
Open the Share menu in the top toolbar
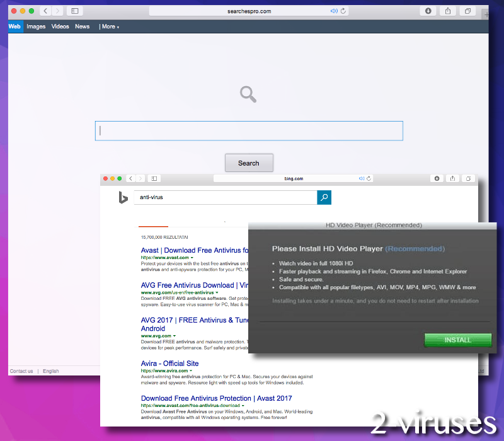tap(448, 11)
